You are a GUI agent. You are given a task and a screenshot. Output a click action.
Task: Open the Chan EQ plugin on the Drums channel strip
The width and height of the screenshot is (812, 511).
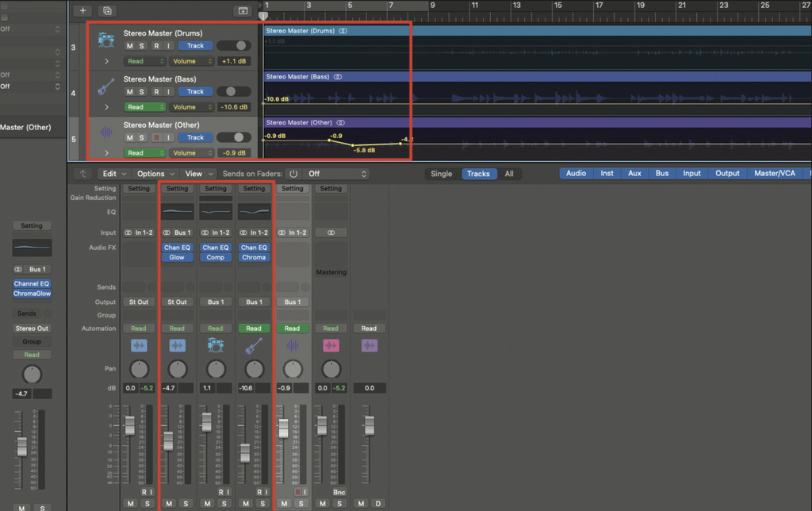[215, 247]
